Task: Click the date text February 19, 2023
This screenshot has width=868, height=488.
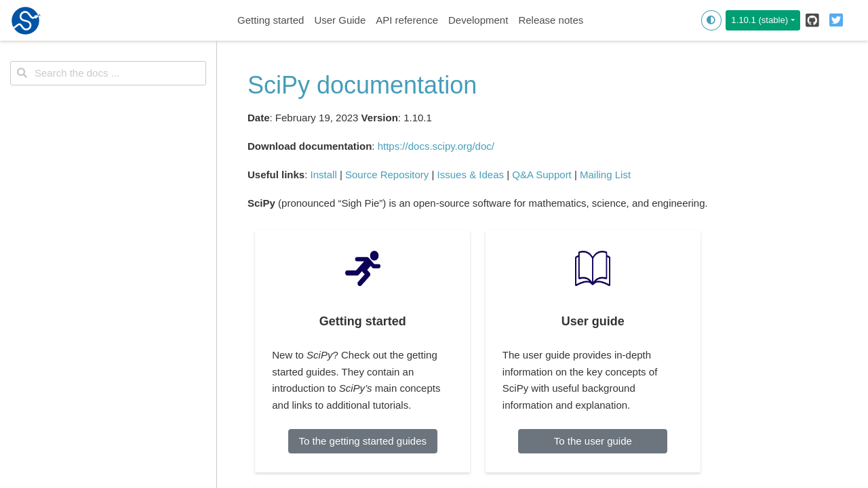Action: click(x=317, y=118)
